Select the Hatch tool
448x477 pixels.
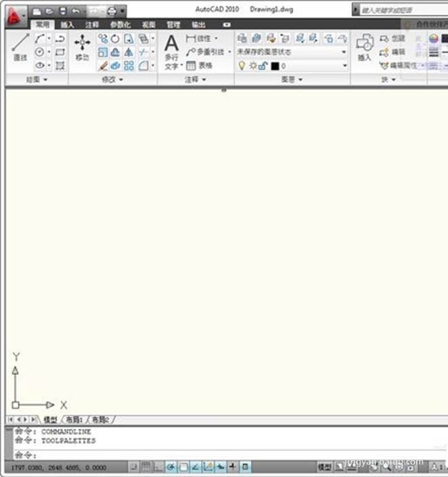click(60, 65)
